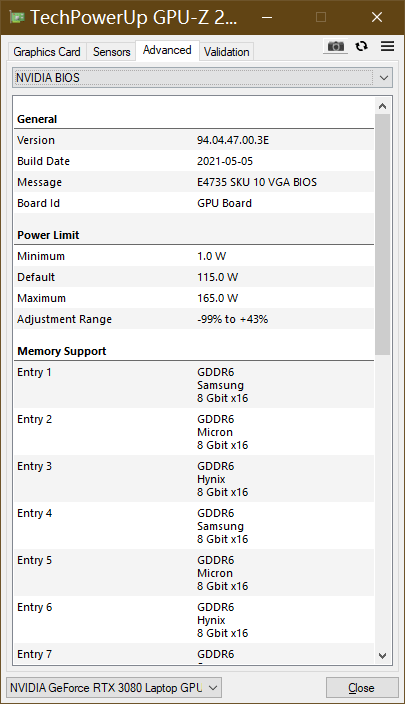This screenshot has height=704, width=405.
Task: Click the refresh arrows icon
Action: click(x=361, y=46)
